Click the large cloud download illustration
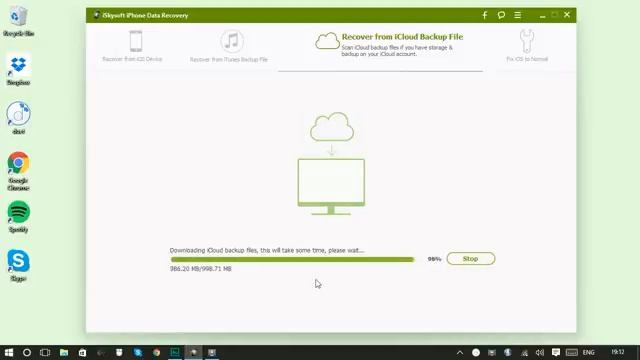Viewport: 640px width, 360px height. coord(332,127)
